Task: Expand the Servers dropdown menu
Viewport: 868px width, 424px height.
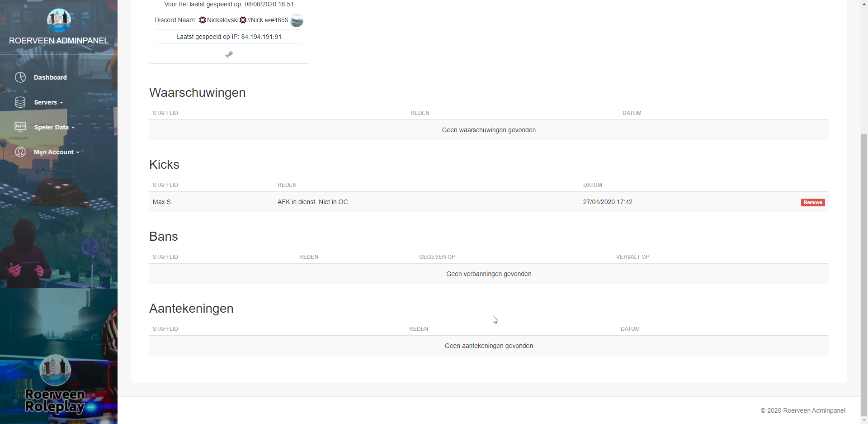Action: [48, 102]
